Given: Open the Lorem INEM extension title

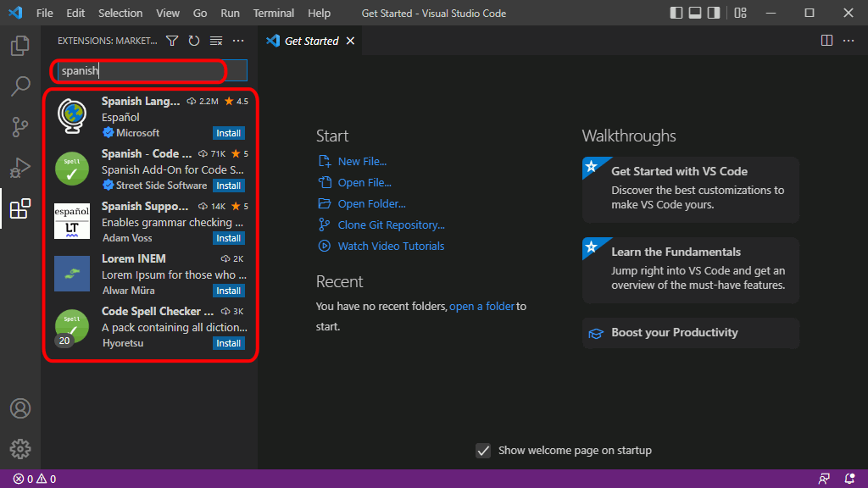Looking at the screenshot, I should 133,259.
